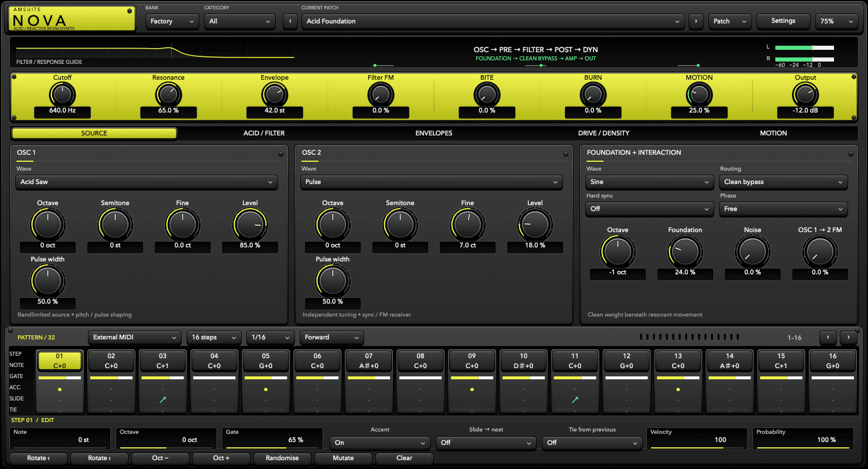Screen dimensions: 868x469
Task: Click the slide arrow on step 11
Action: tap(575, 399)
